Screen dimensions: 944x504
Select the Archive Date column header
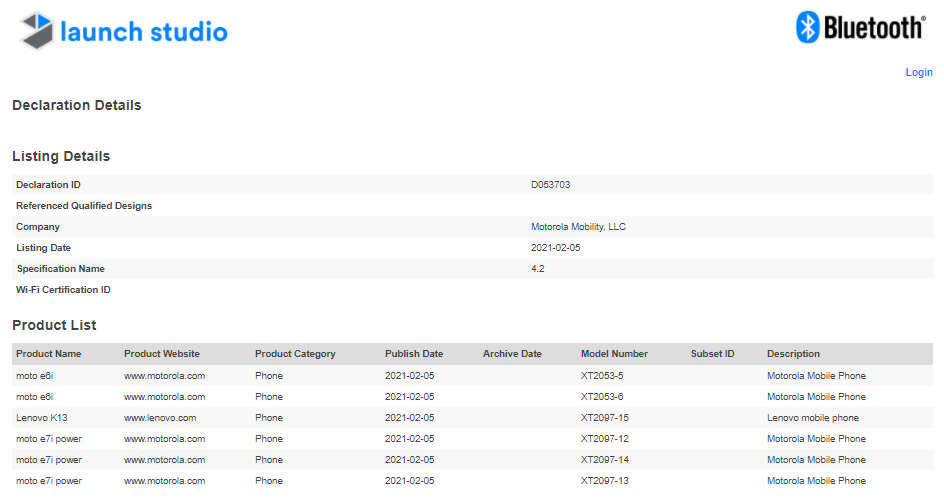512,354
